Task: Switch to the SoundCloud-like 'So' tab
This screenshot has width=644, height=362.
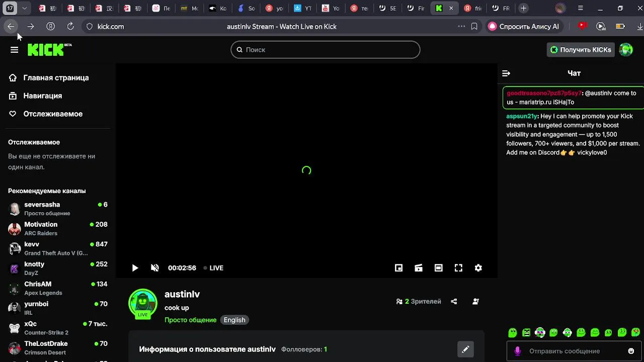Action: point(247,8)
